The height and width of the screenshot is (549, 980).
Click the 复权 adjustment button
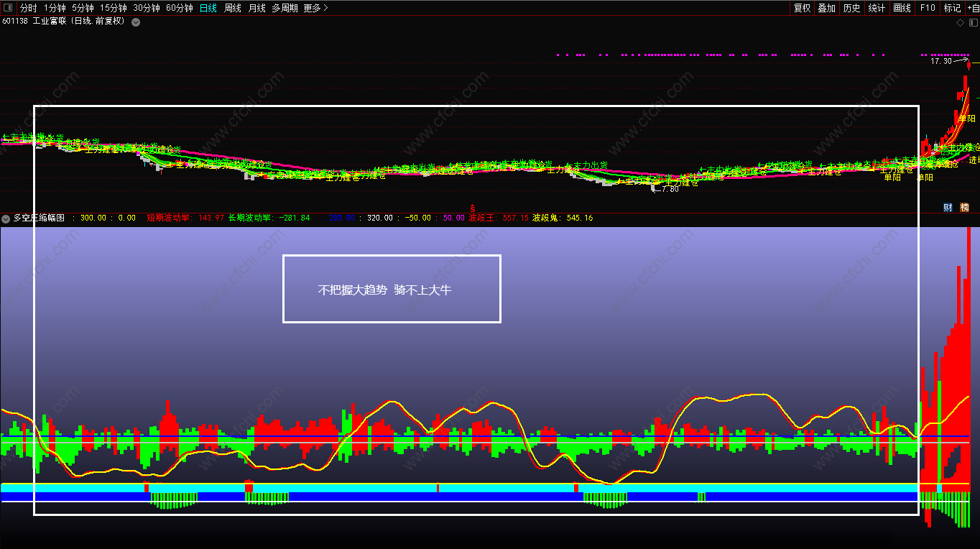click(802, 8)
